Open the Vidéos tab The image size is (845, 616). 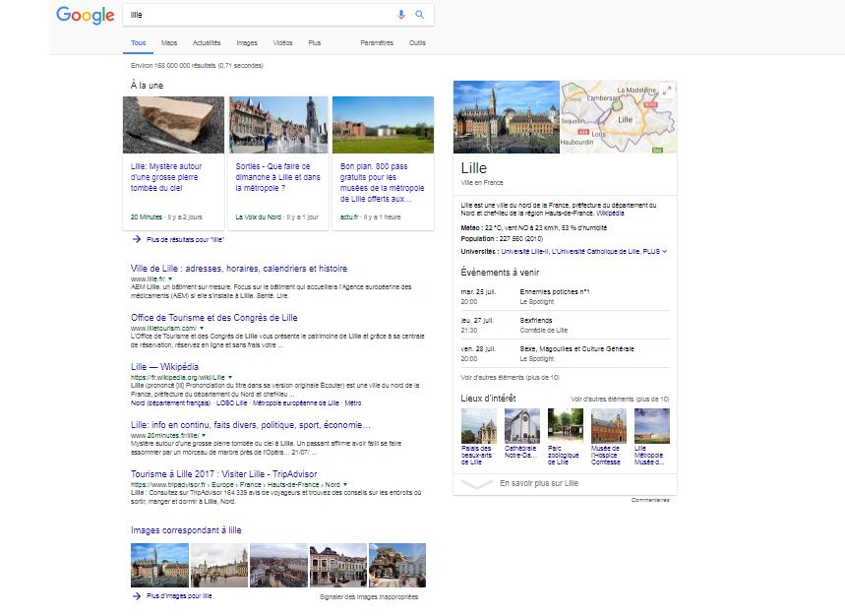pos(282,42)
